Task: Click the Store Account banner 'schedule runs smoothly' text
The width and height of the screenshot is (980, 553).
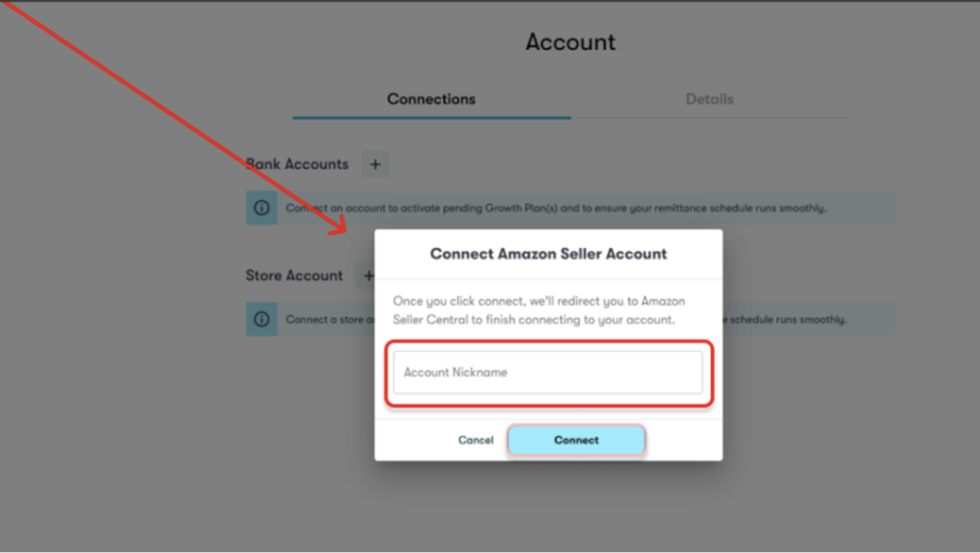Action: tap(789, 320)
